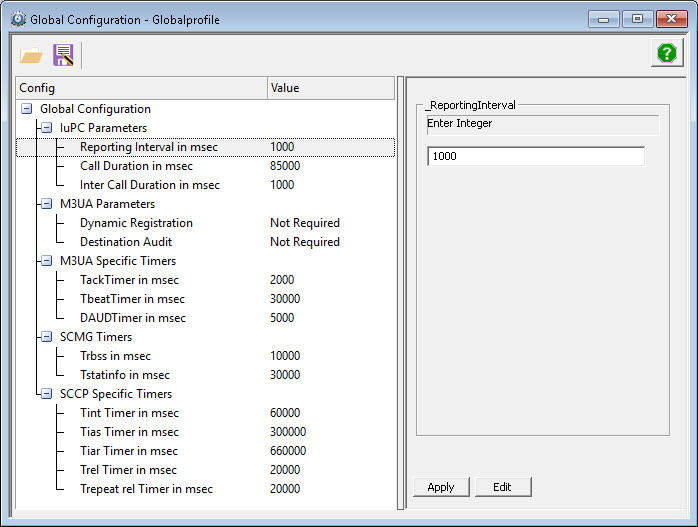The image size is (698, 527).
Task: Click the 10000 Trbss value
Action: (x=285, y=356)
